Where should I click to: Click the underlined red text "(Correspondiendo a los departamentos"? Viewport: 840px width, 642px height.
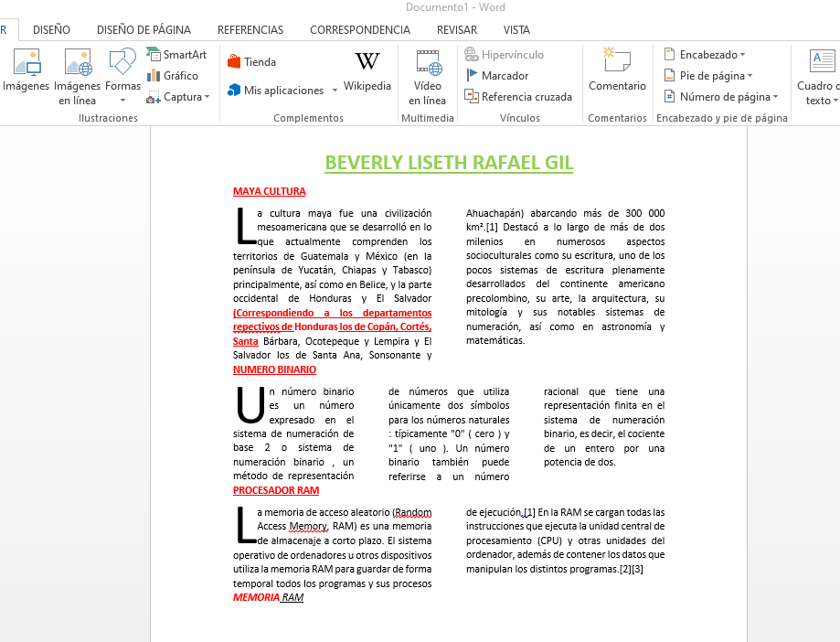tap(332, 313)
